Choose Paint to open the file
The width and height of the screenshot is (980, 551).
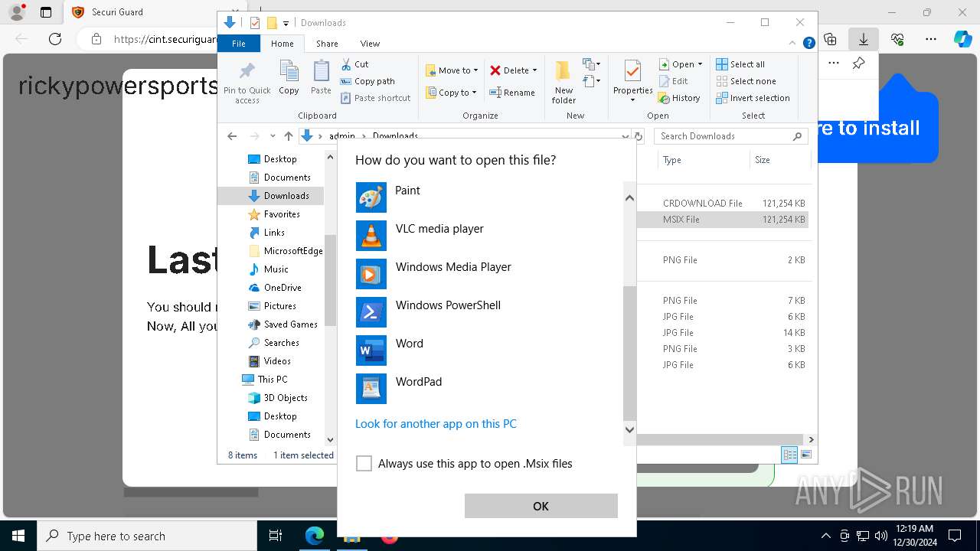[x=488, y=197]
